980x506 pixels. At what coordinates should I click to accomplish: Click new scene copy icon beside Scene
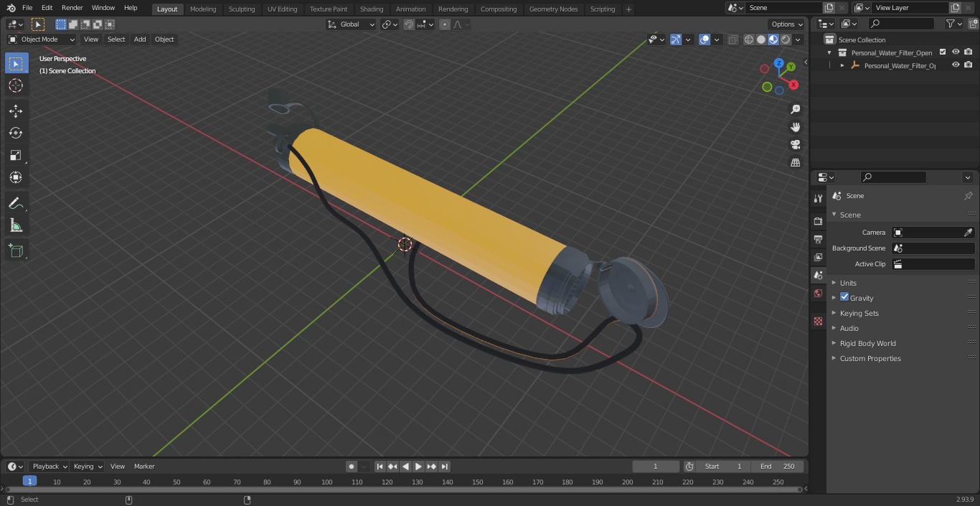(829, 7)
